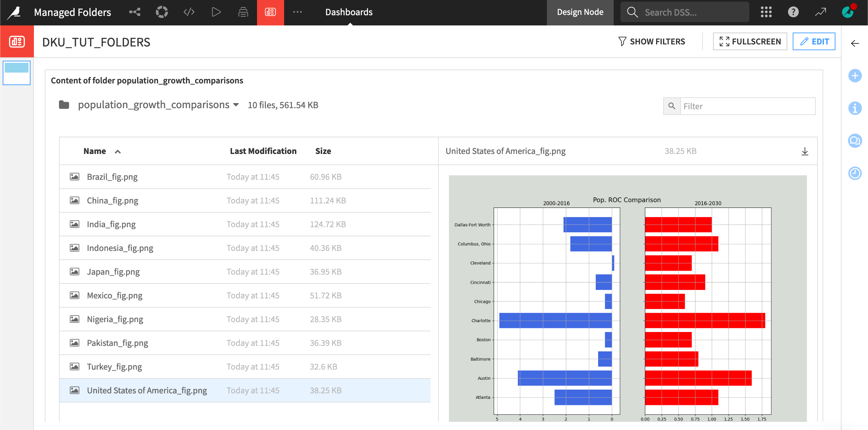
Task: Open the discussions chat icon in sidebar
Action: (x=855, y=141)
